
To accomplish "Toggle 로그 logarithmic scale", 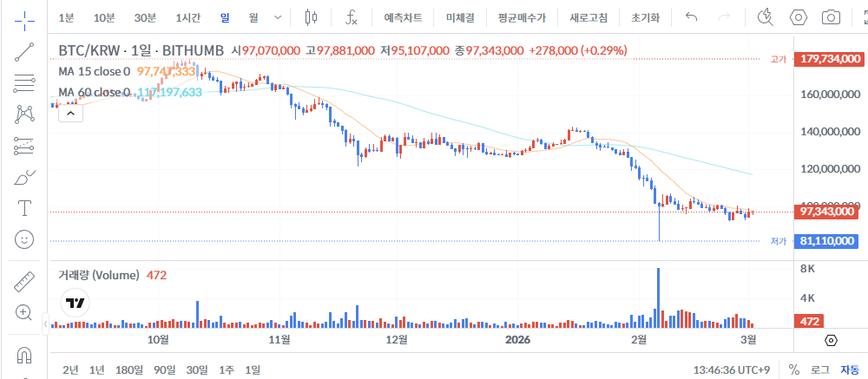I will (819, 369).
